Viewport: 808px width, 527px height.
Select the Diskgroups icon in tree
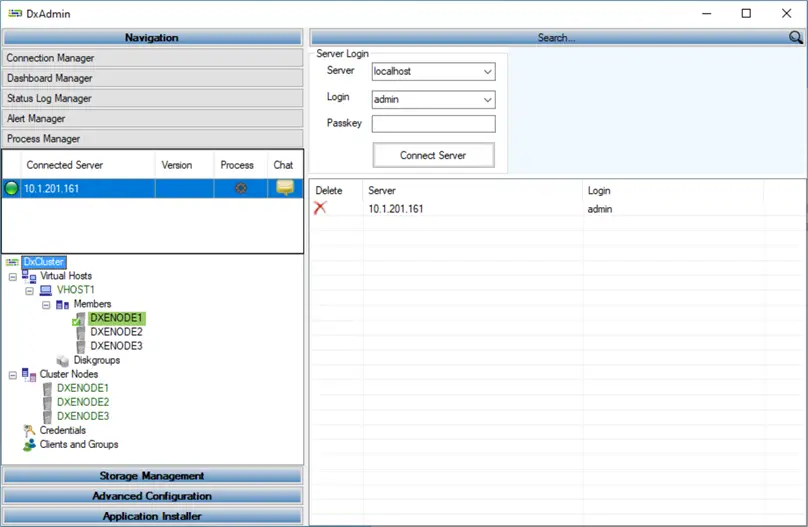pyautogui.click(x=62, y=361)
